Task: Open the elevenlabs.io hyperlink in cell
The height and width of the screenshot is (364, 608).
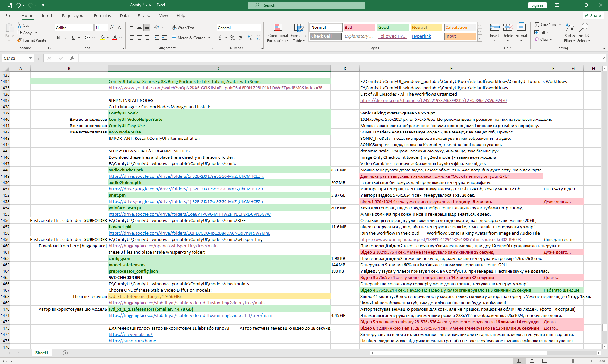Action: tap(130, 334)
